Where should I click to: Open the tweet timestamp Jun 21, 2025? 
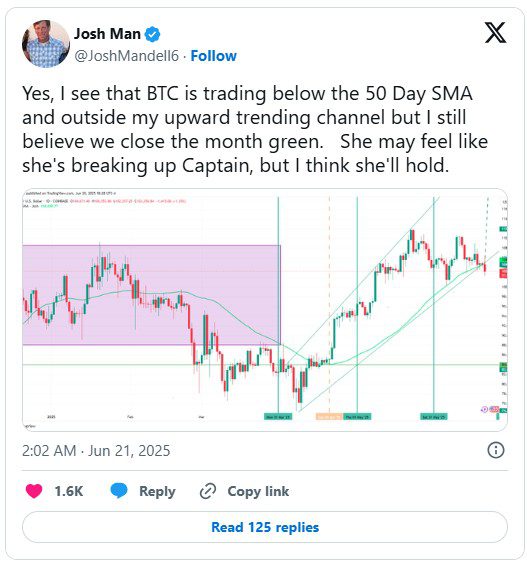[96, 451]
